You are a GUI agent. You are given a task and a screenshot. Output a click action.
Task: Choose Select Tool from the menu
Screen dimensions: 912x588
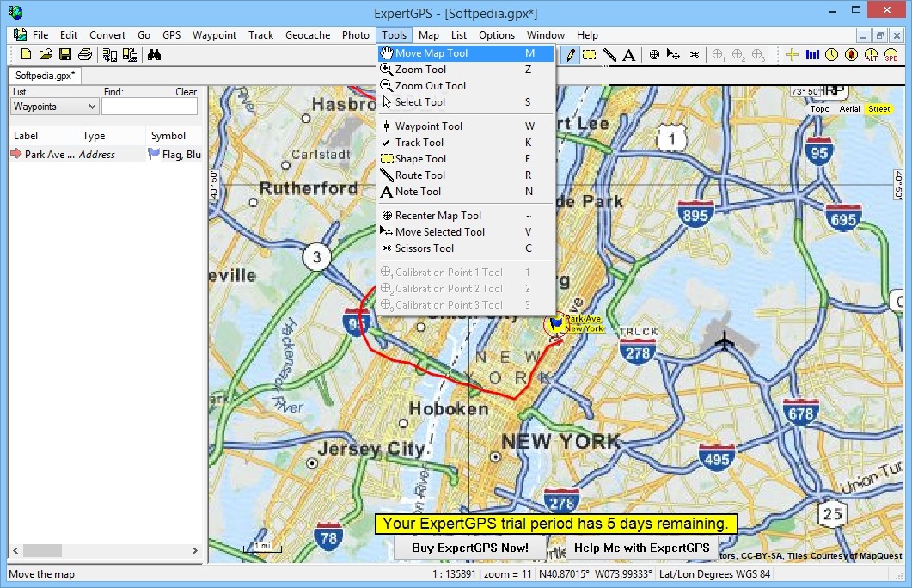click(x=465, y=101)
